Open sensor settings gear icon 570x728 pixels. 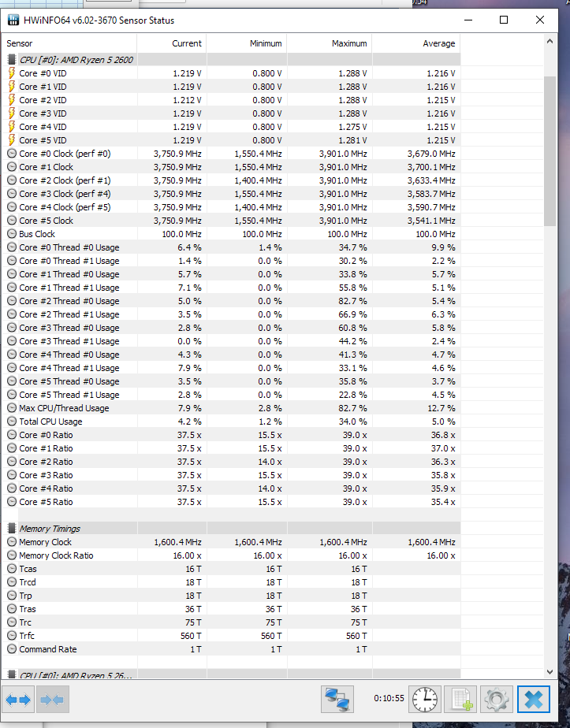tap(496, 699)
